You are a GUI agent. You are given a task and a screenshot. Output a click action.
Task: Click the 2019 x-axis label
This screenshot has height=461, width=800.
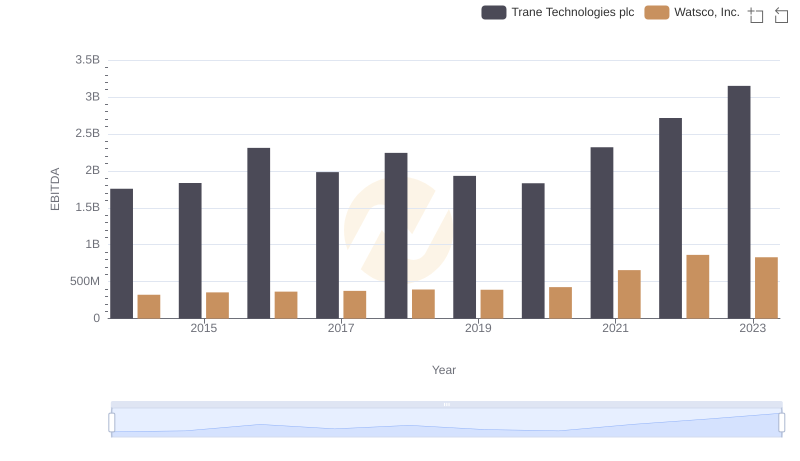pyautogui.click(x=478, y=328)
